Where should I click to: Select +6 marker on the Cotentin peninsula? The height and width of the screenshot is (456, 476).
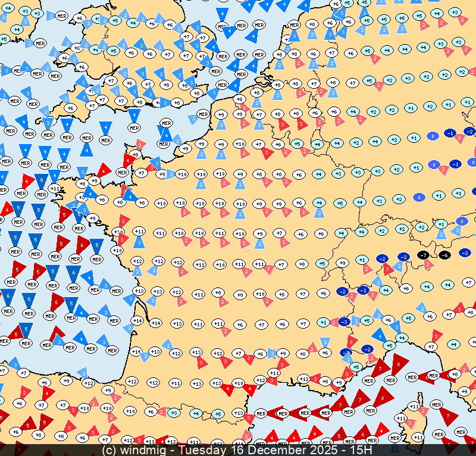click(x=136, y=154)
